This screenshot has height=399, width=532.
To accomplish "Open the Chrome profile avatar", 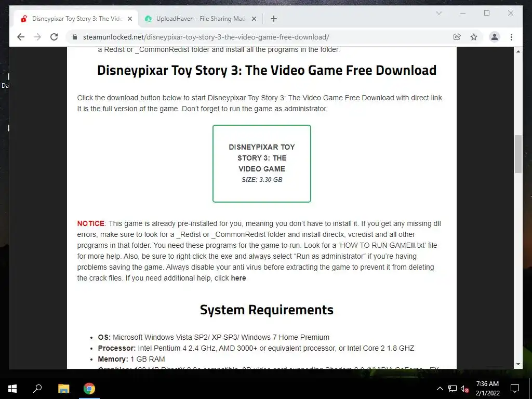I will point(495,37).
